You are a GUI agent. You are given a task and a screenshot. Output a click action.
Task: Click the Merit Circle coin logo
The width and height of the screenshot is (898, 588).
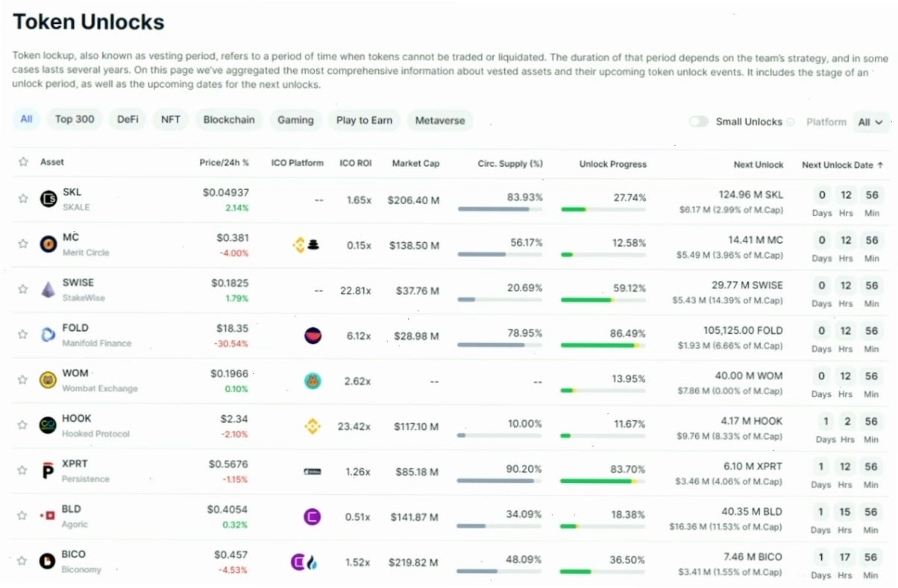coord(48,244)
